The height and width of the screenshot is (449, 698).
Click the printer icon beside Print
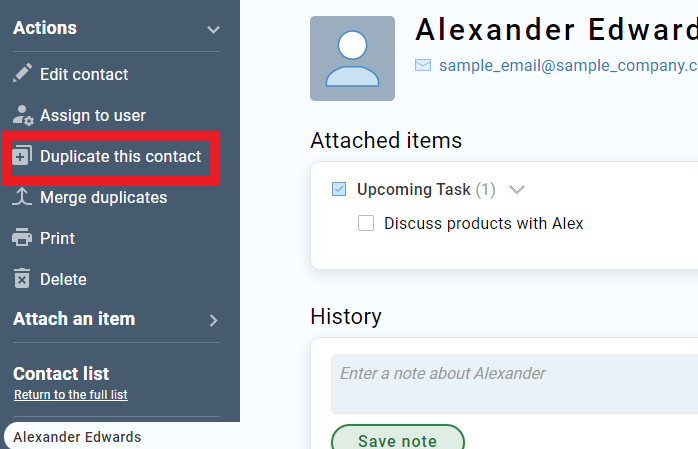22,238
